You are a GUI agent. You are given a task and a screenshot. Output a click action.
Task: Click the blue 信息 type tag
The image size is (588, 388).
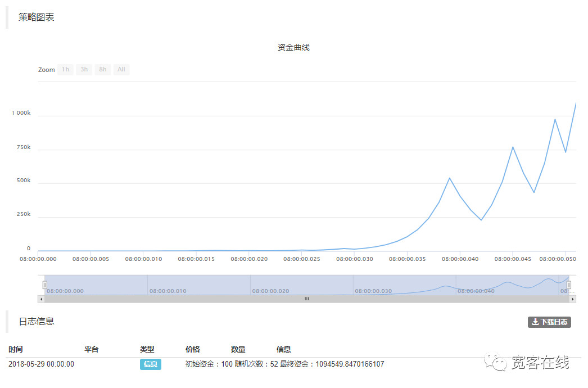click(150, 364)
